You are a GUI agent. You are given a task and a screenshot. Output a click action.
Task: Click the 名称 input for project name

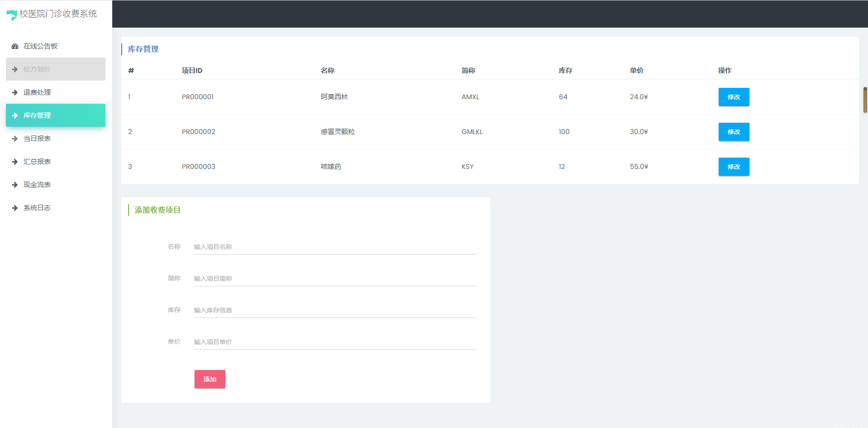click(334, 246)
